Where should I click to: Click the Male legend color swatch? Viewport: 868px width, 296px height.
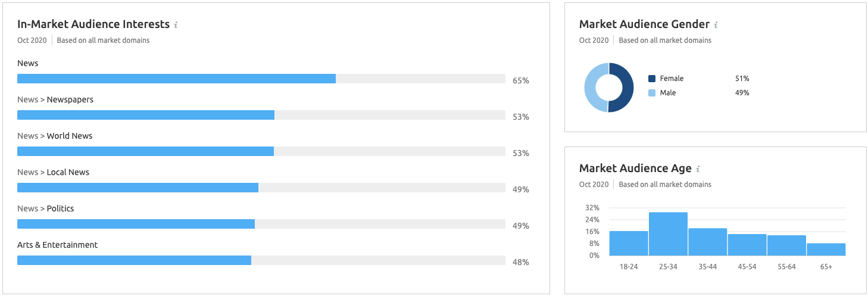[652, 93]
